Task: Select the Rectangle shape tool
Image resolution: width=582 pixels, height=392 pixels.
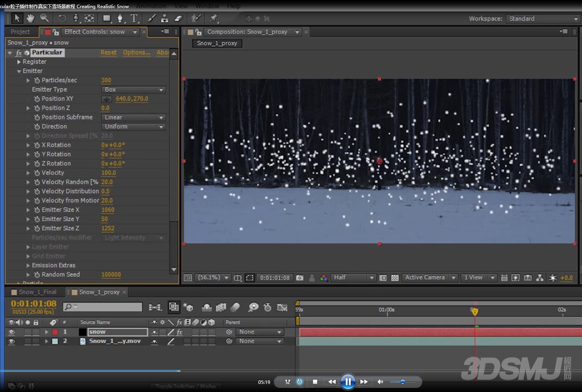Action: pos(107,18)
